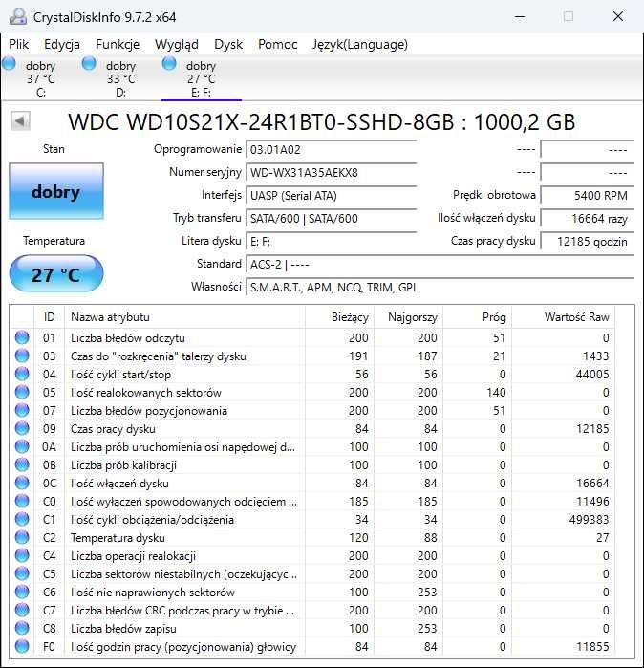Click status orb for attribute C6

pyautogui.click(x=22, y=592)
